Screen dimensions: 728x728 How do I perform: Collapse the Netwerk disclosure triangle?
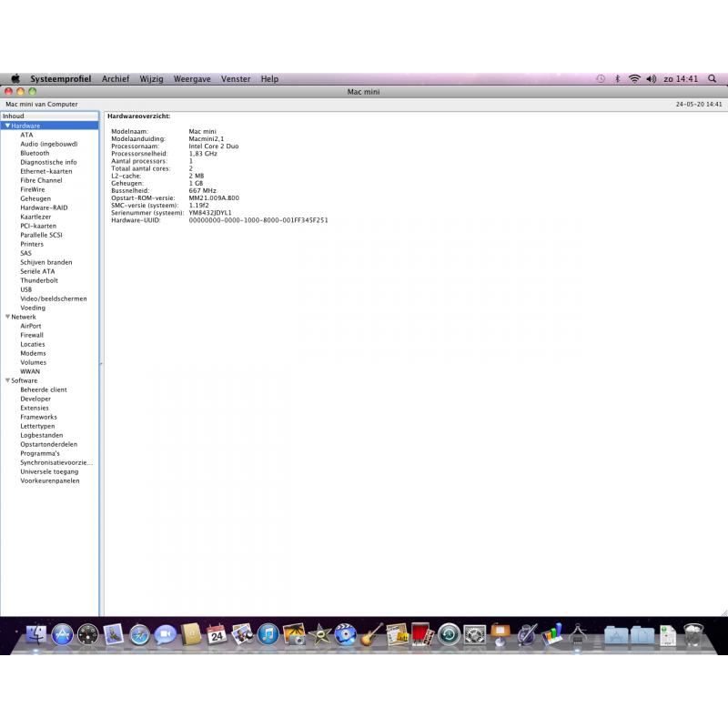7,317
